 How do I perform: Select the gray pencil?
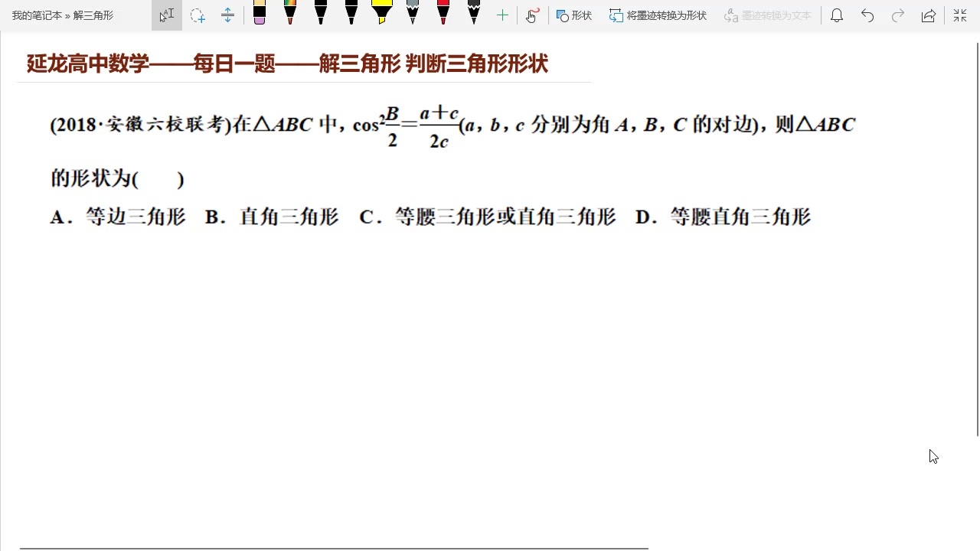pos(413,12)
